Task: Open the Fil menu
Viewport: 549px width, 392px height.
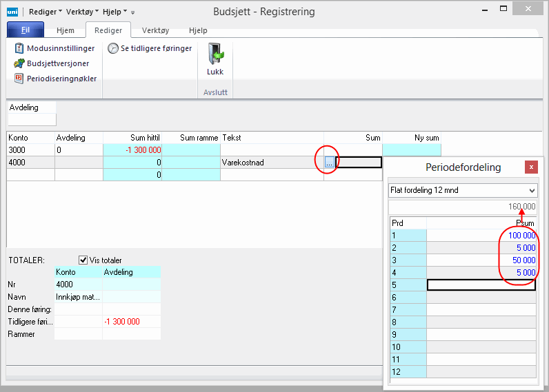Action: [26, 30]
